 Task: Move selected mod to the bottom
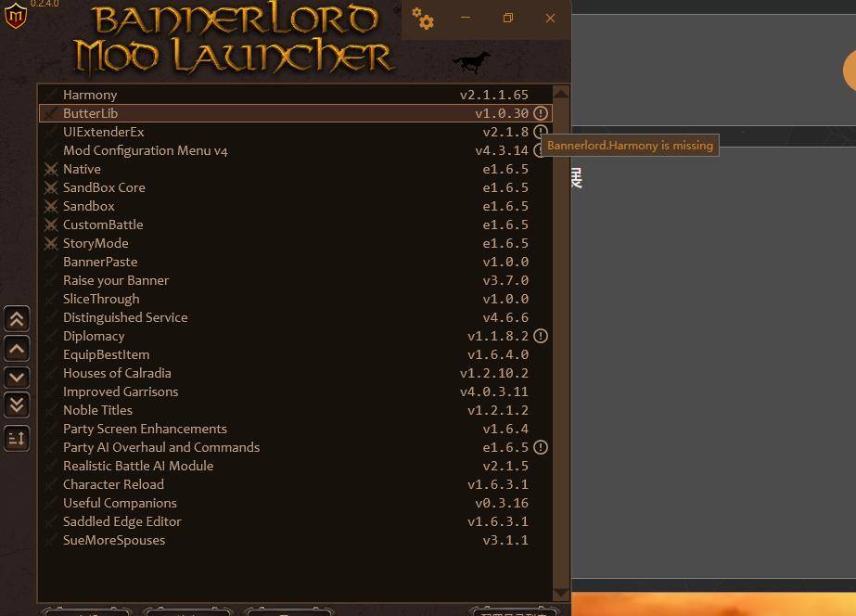[17, 404]
